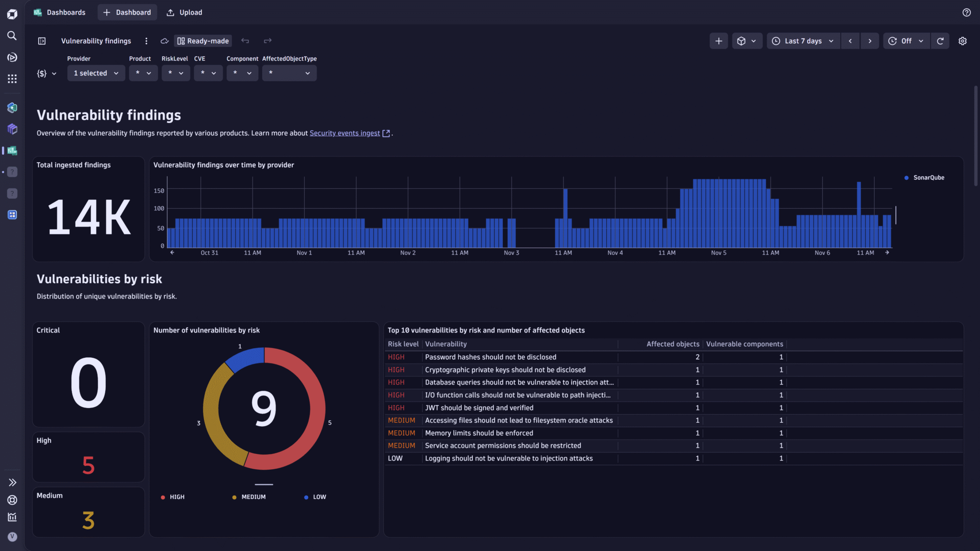Refresh the dashboard with the reload icon

coord(940,41)
